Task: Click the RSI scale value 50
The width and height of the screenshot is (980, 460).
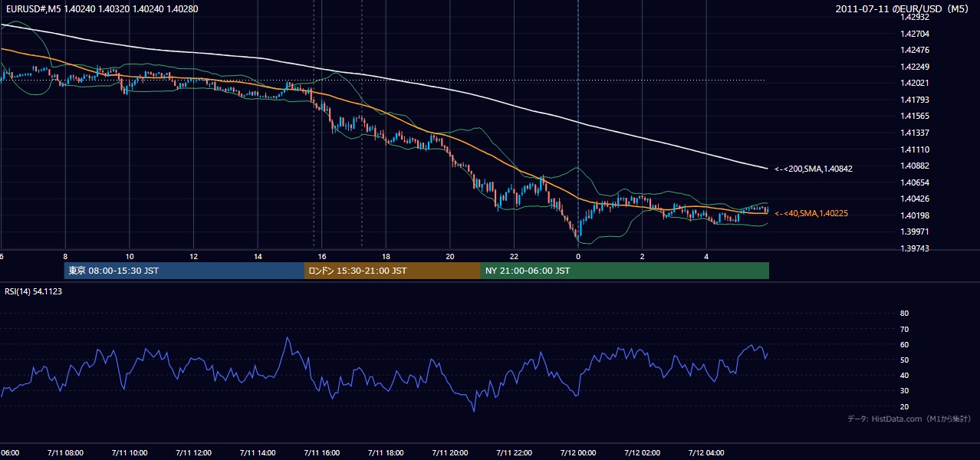Action: tap(904, 360)
